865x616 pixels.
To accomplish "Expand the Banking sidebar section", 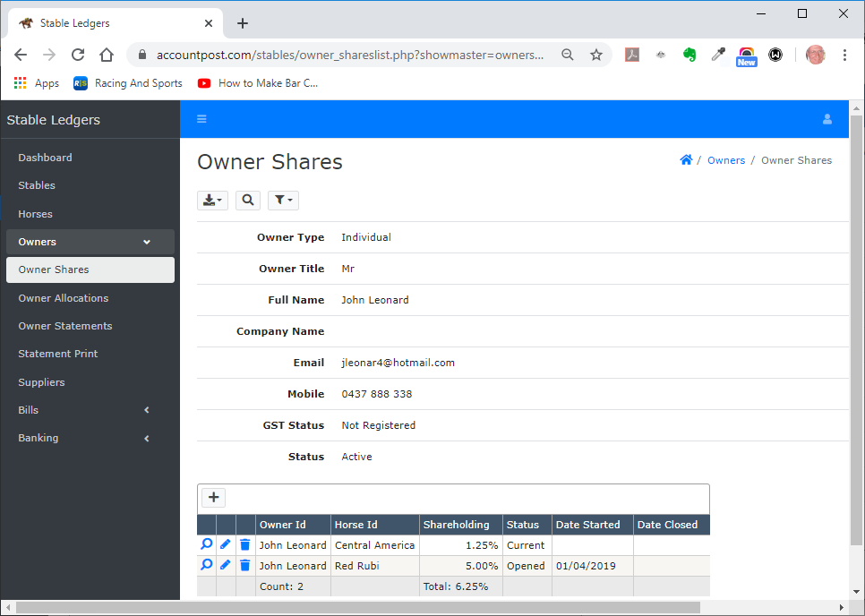I will (x=90, y=438).
